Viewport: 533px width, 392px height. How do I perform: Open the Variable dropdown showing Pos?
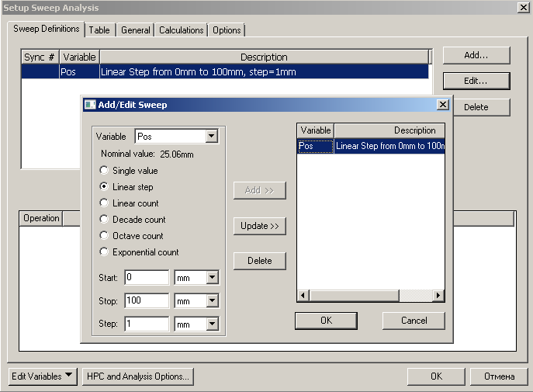[x=212, y=137]
